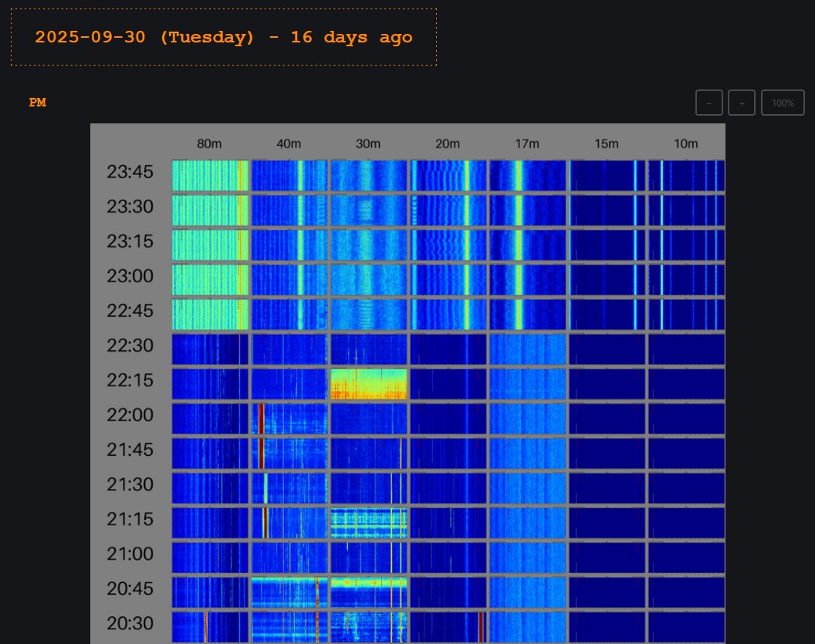
Task: Open the 80m spectrogram at 23:45
Action: click(x=210, y=176)
